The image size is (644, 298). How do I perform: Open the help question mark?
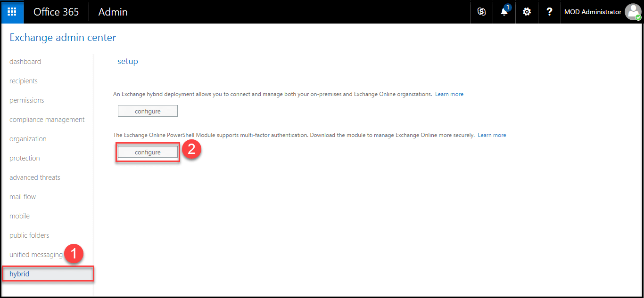point(549,12)
